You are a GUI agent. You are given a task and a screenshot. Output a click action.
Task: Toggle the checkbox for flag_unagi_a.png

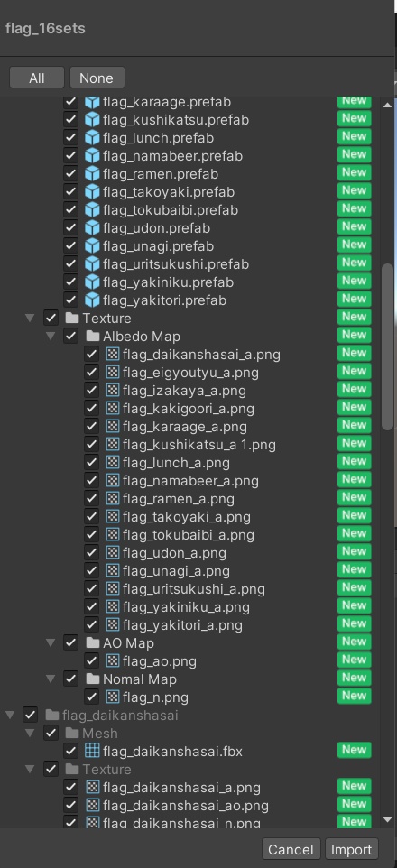(91, 571)
